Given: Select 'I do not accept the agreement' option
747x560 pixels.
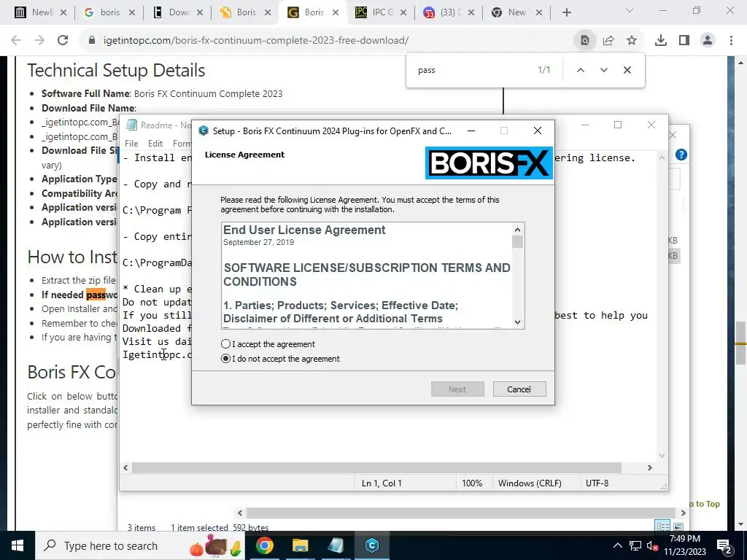Looking at the screenshot, I should pyautogui.click(x=226, y=359).
